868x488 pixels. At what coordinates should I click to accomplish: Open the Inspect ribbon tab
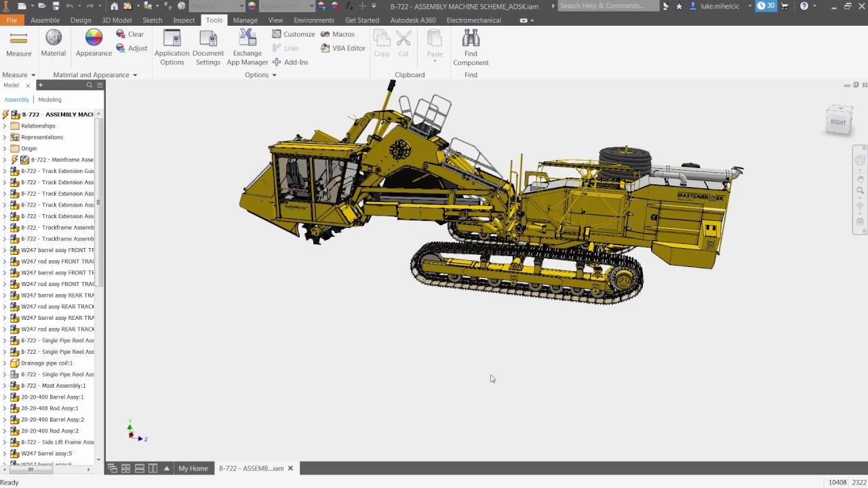[x=184, y=20]
